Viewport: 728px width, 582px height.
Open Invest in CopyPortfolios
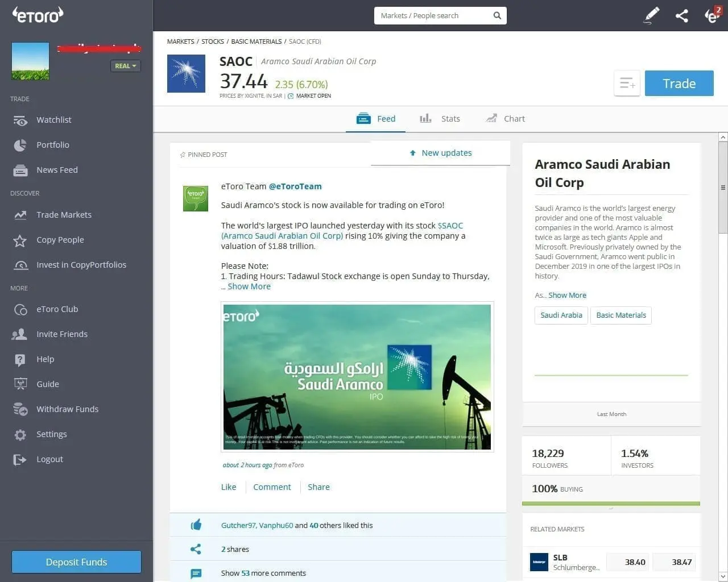81,265
